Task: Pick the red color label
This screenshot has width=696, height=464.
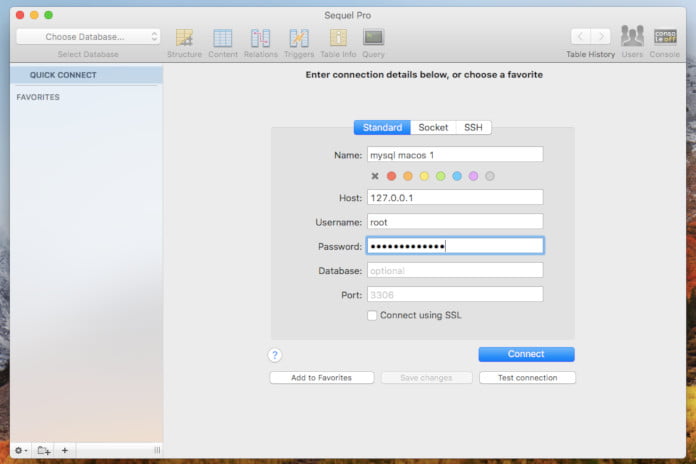Action: tap(392, 176)
